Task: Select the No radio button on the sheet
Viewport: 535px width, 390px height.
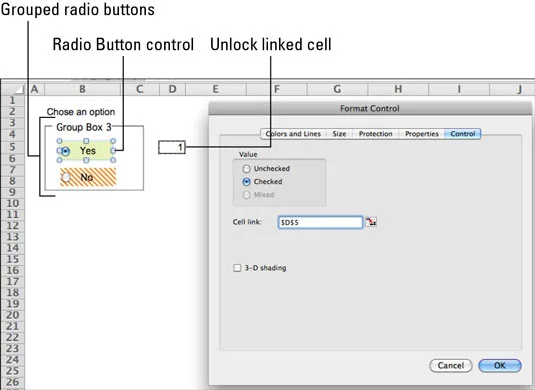Action: click(x=66, y=177)
